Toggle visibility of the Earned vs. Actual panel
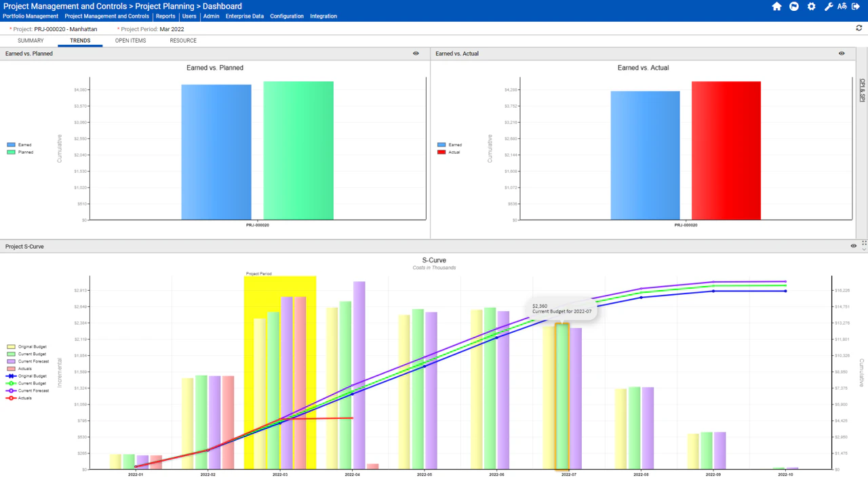This screenshot has height=488, width=868. click(x=842, y=54)
